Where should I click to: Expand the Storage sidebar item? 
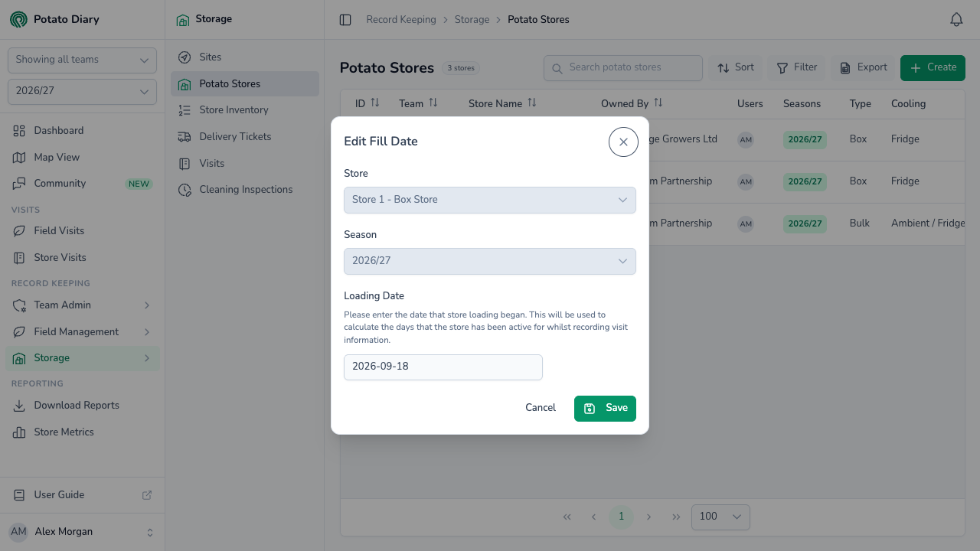[83, 358]
